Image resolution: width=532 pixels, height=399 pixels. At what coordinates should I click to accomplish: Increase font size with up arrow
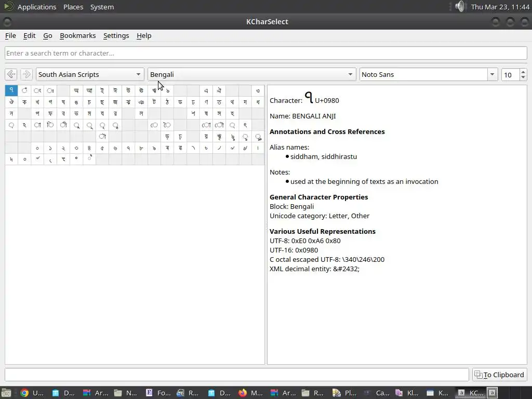(x=523, y=72)
